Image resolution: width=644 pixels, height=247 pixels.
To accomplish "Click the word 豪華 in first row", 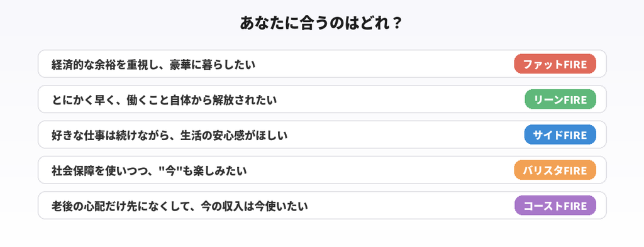I will coord(180,64).
